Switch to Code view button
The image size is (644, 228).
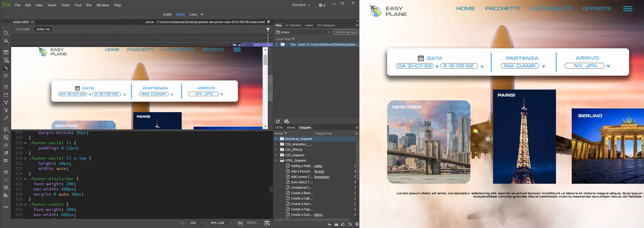[167, 15]
